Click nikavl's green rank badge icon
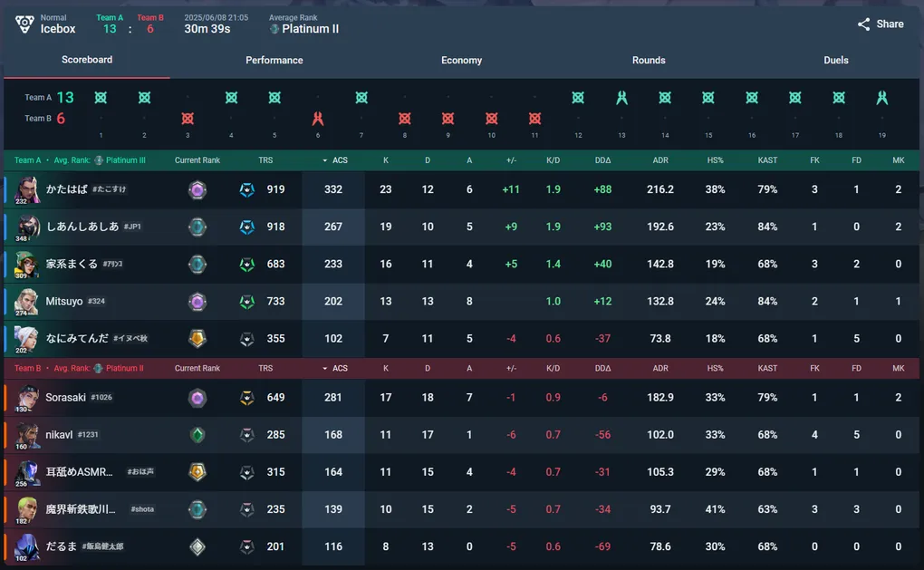 [197, 435]
